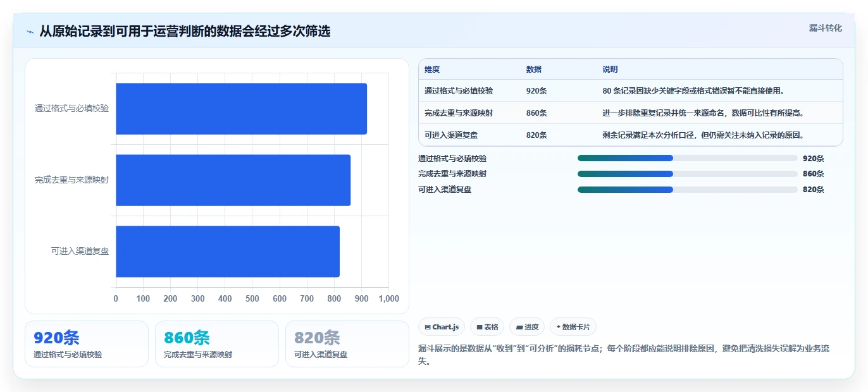This screenshot has height=392, width=868.
Task: Click the 进度 tag chip
Action: pos(527,327)
